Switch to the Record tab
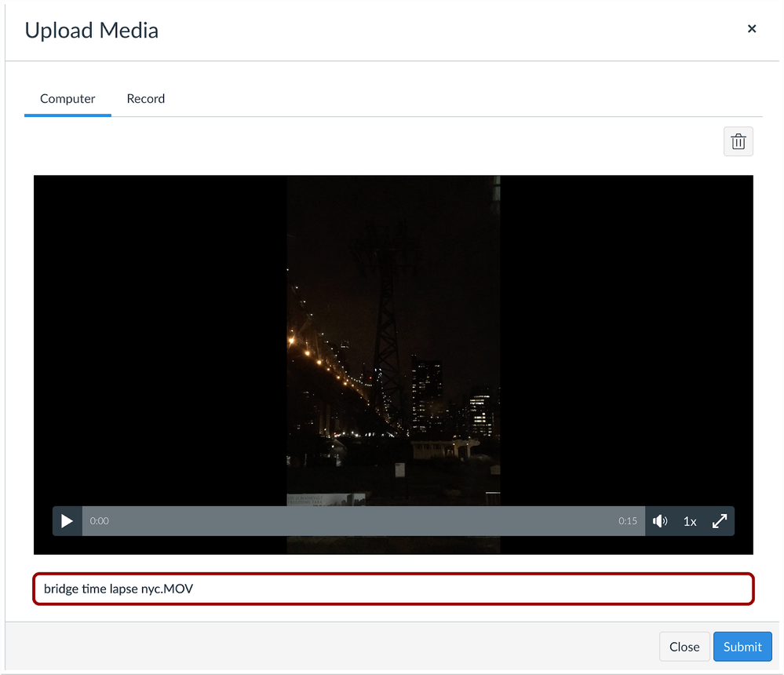This screenshot has height=675, width=784. click(x=145, y=98)
